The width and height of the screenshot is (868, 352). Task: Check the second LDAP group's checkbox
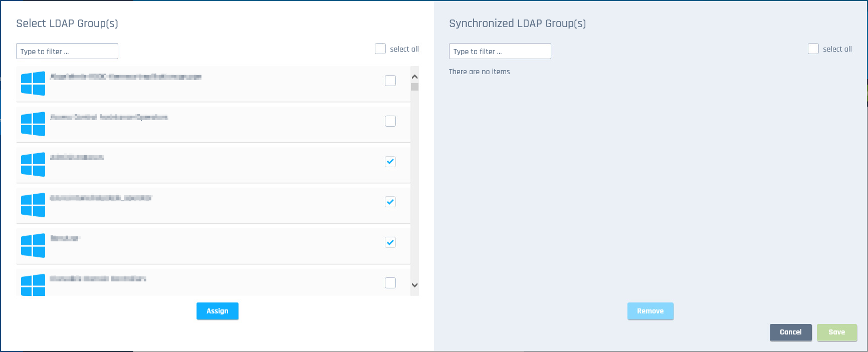click(x=390, y=121)
